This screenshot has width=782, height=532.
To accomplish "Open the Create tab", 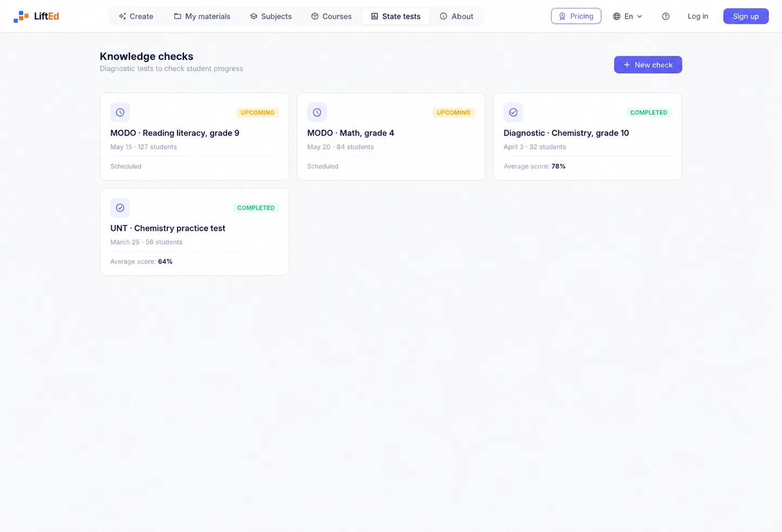I will (x=136, y=16).
